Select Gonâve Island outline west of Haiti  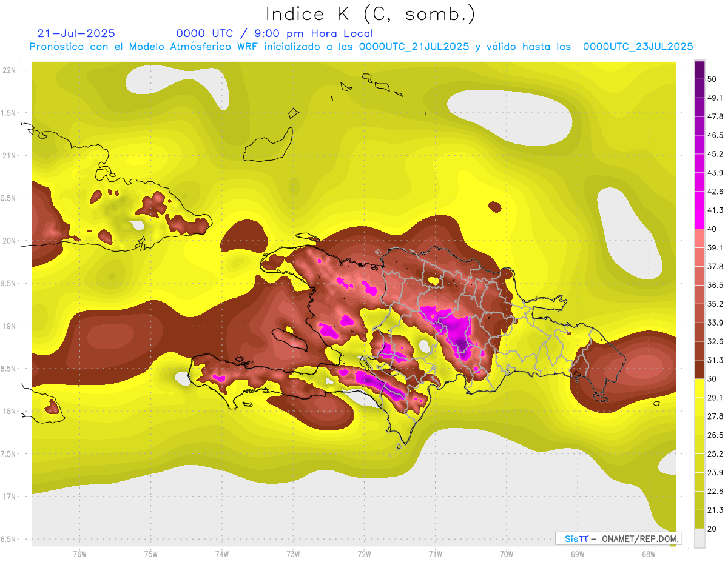pos(288,338)
